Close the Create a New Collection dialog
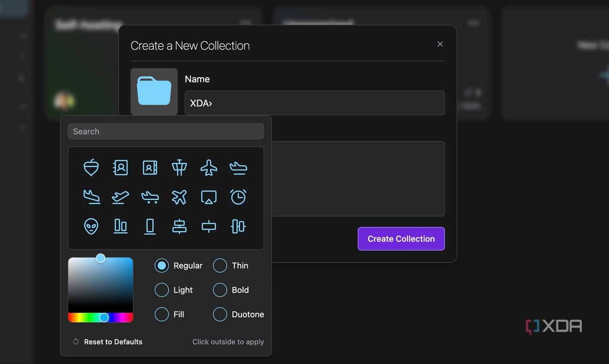This screenshot has width=609, height=364. tap(440, 44)
